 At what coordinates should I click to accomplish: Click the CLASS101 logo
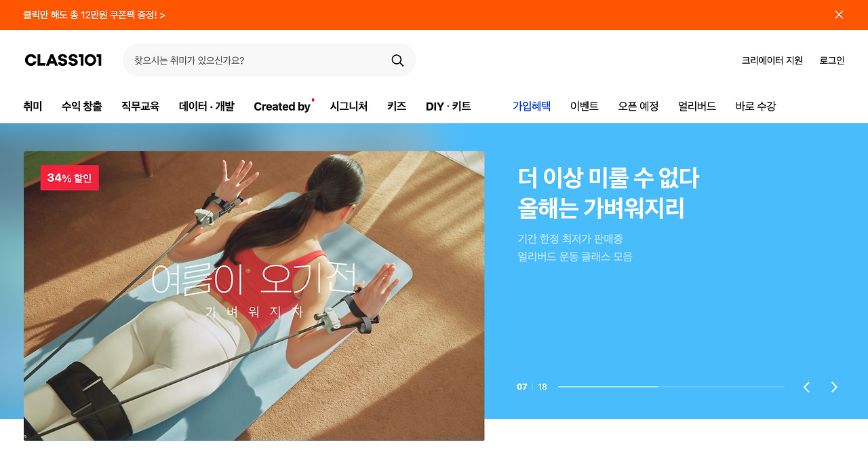[63, 60]
